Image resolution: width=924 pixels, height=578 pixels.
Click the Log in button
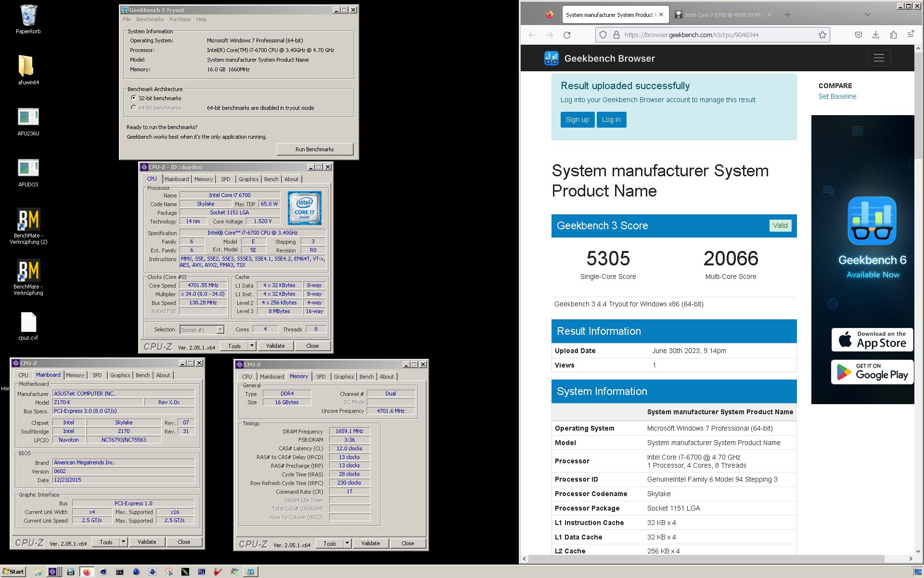pyautogui.click(x=611, y=119)
